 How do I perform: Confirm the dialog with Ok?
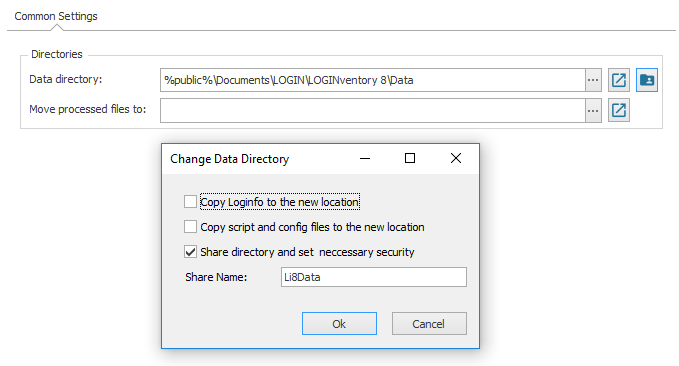tap(340, 324)
